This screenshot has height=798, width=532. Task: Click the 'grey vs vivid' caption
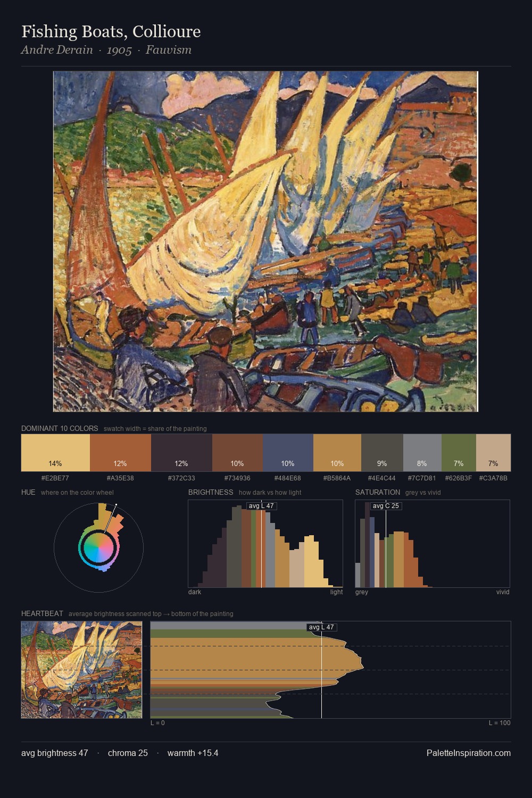[x=423, y=493]
